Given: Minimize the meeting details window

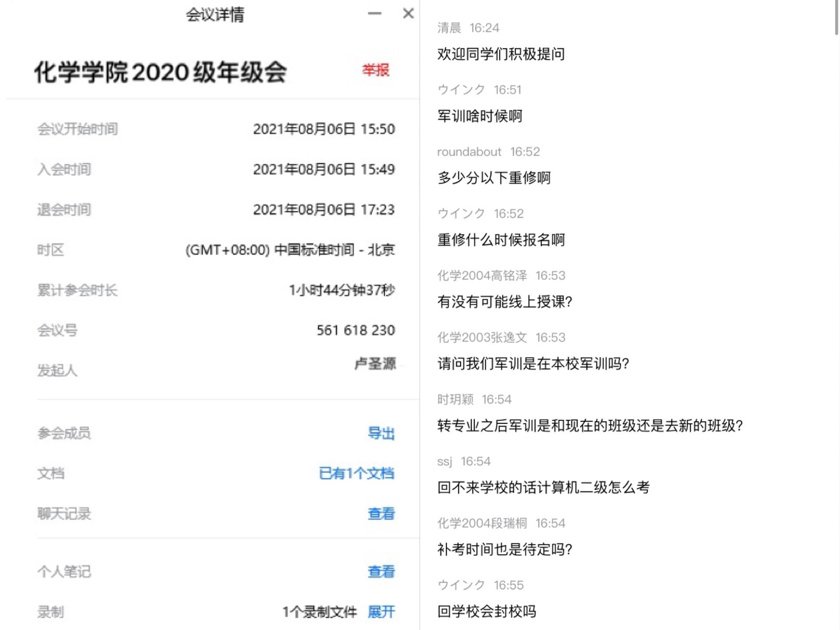Looking at the screenshot, I should coord(374,14).
